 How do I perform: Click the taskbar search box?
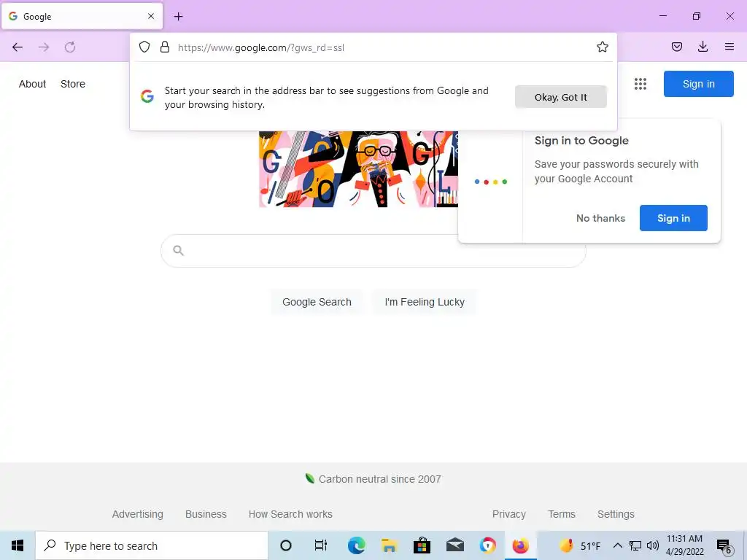pyautogui.click(x=152, y=545)
